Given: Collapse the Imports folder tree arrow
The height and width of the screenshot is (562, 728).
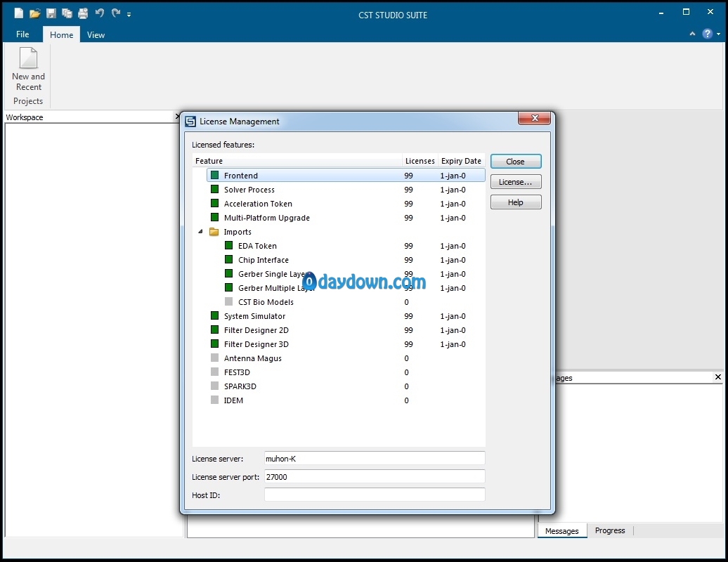Looking at the screenshot, I should [x=200, y=231].
